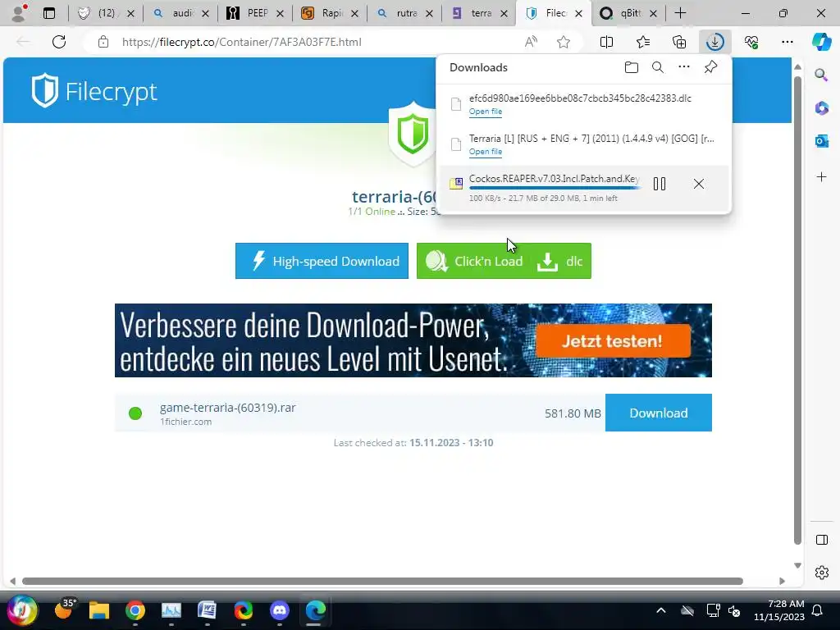Activate Read aloud icon in address bar
Image resolution: width=840 pixels, height=630 pixels.
(531, 42)
